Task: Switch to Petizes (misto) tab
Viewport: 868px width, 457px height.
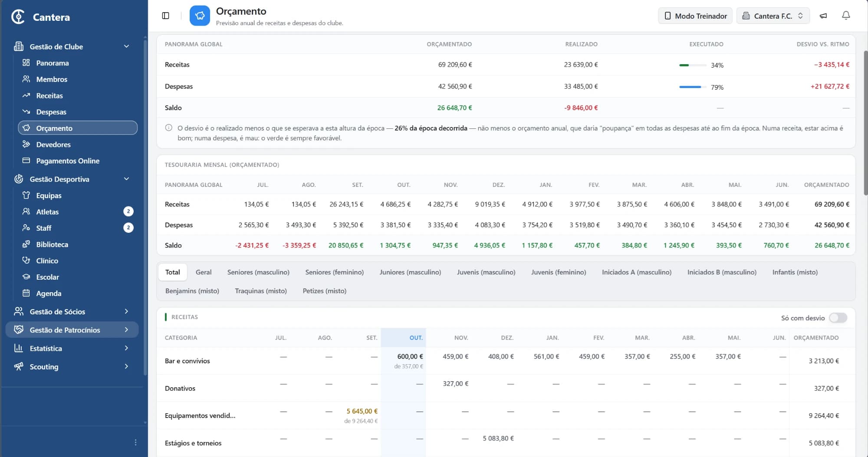Action: click(x=324, y=291)
